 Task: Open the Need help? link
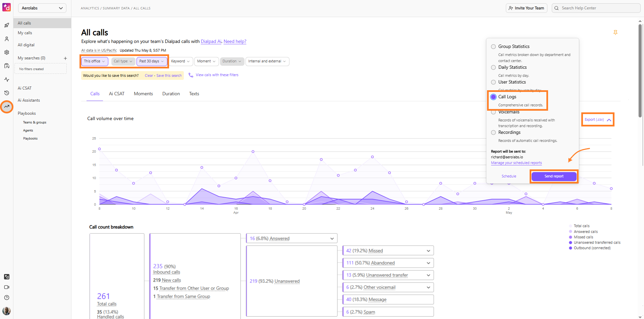point(235,42)
